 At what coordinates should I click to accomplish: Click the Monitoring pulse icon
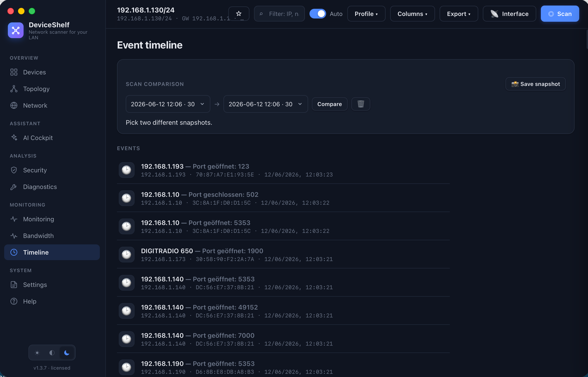coord(14,219)
